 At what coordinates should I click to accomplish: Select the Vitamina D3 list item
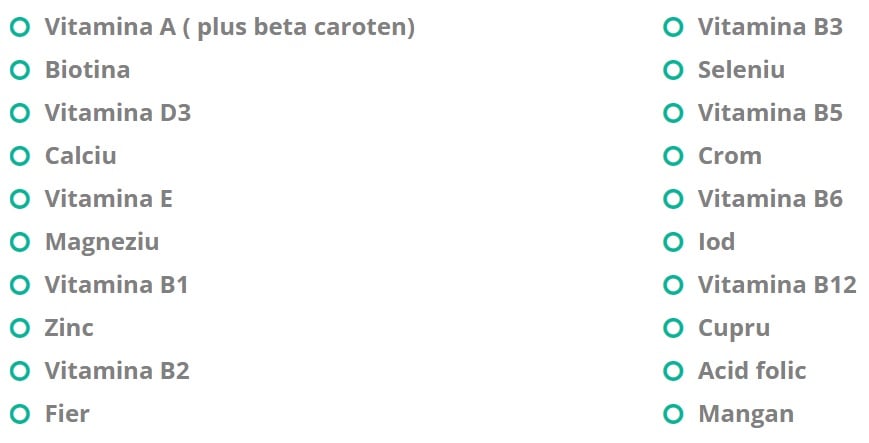point(118,113)
